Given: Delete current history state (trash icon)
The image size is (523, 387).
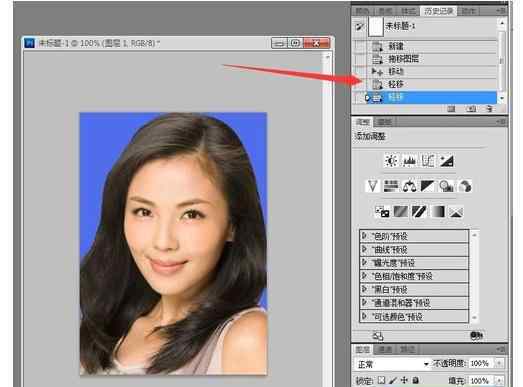Looking at the screenshot, I should (x=490, y=109).
